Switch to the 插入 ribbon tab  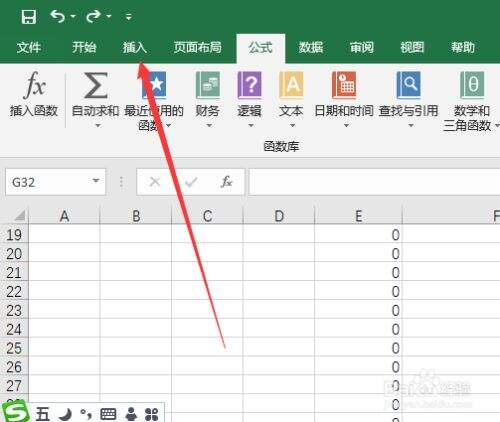click(x=135, y=47)
